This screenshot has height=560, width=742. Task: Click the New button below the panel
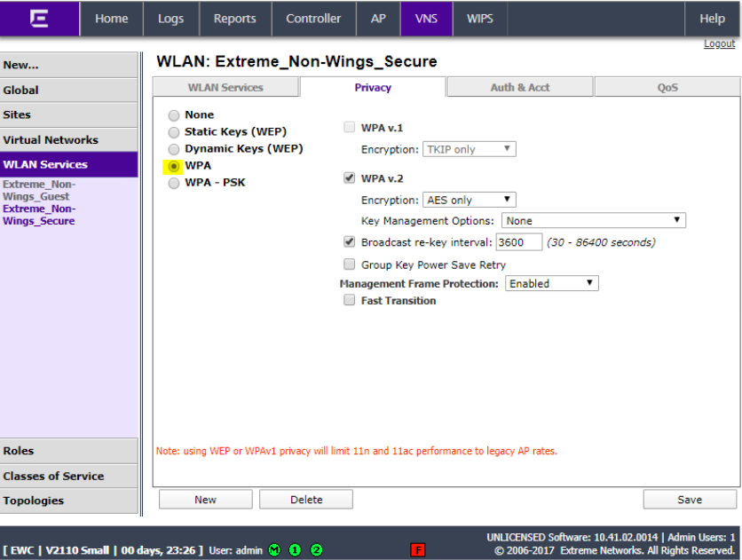[x=205, y=500]
